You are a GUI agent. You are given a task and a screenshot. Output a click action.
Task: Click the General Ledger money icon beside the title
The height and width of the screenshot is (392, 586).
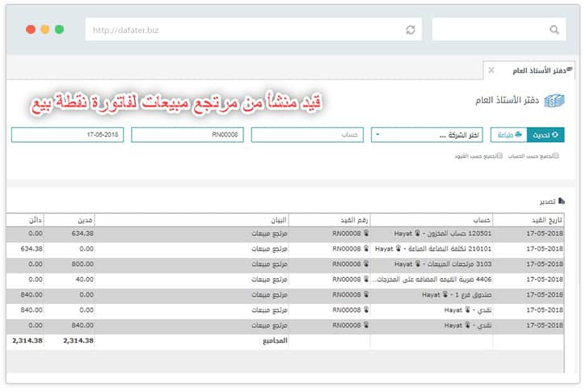pos(553,101)
